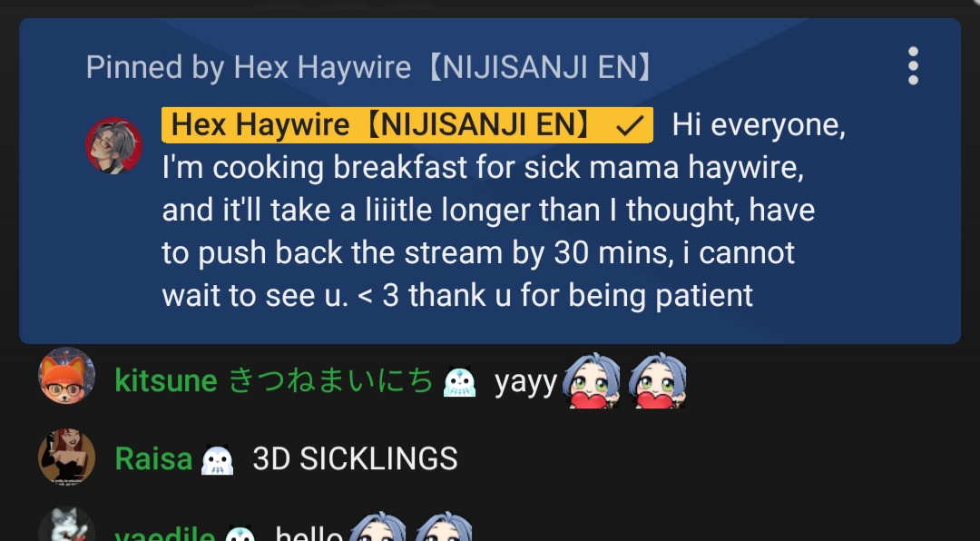Viewport: 980px width, 541px height.
Task: Select the 3D SICKLINGS chat message
Action: [x=355, y=459]
